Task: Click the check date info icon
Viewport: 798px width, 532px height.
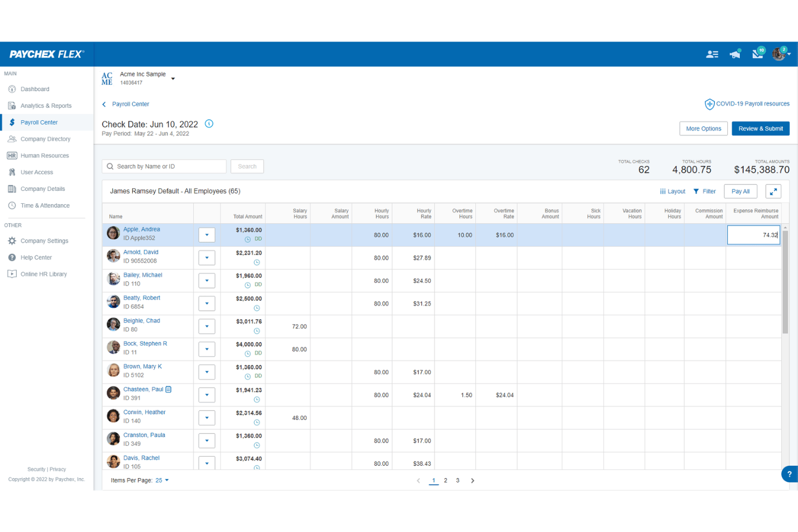Action: pyautogui.click(x=209, y=124)
